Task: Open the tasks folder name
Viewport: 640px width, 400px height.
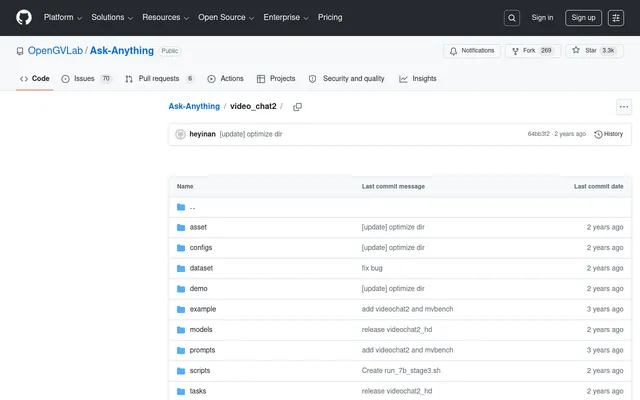Action: tap(198, 391)
